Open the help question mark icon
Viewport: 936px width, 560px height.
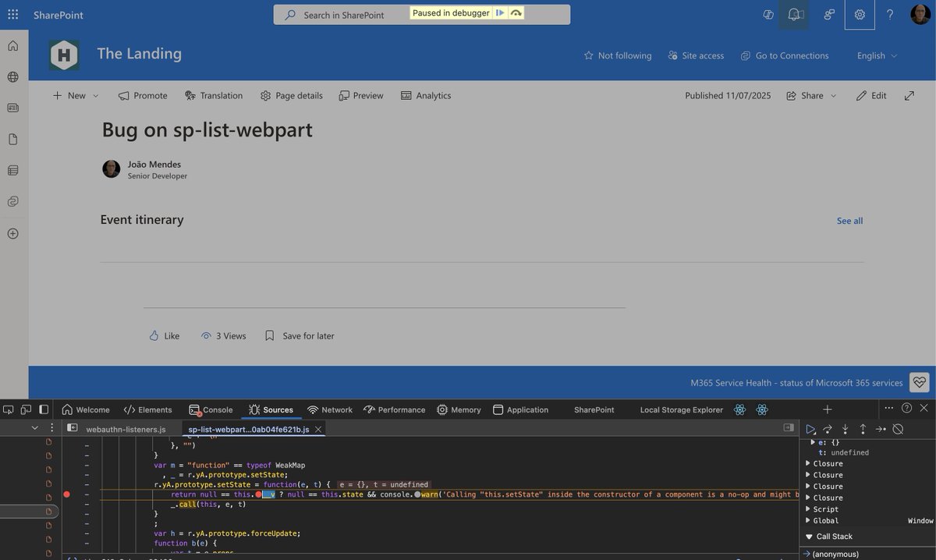[x=890, y=14]
